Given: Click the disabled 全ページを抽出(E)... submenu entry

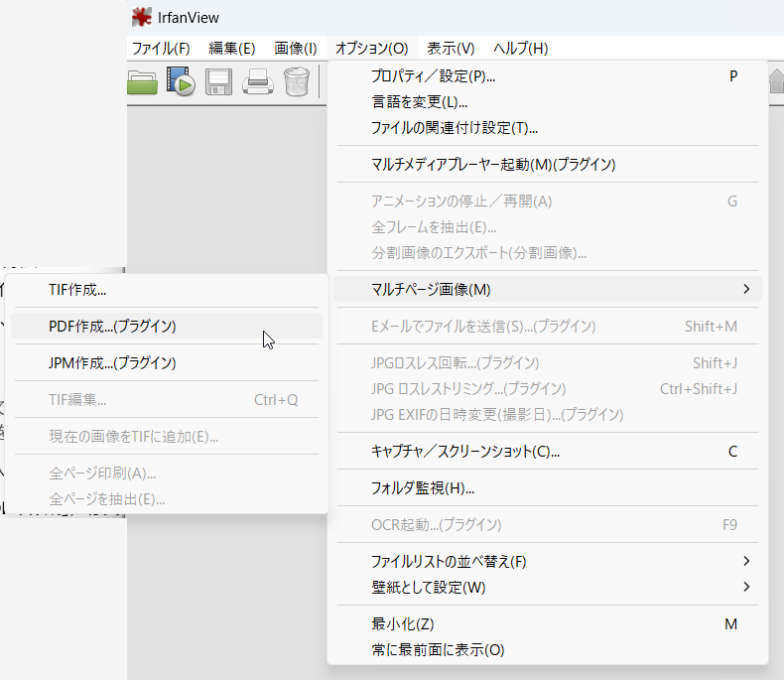Looking at the screenshot, I should pyautogui.click(x=167, y=499).
